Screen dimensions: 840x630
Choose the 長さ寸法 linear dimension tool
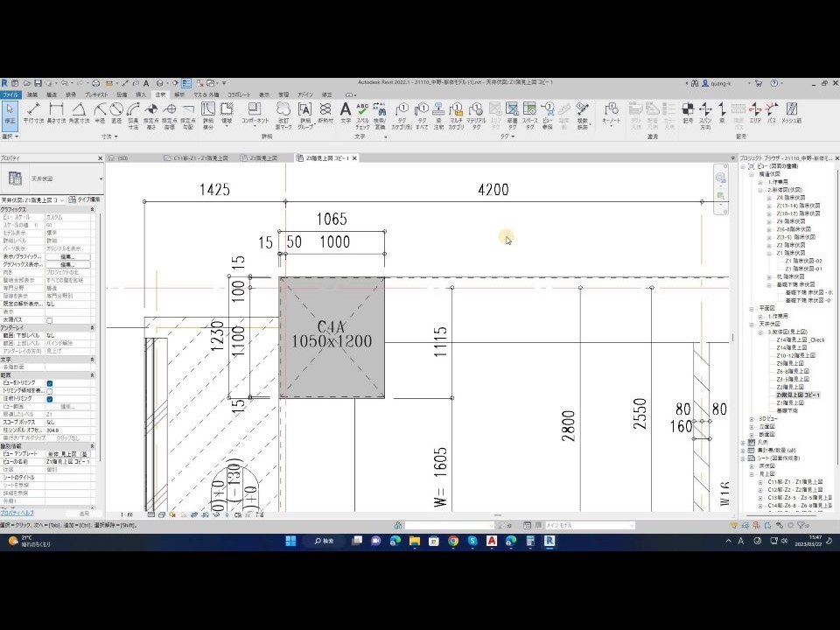pos(56,113)
